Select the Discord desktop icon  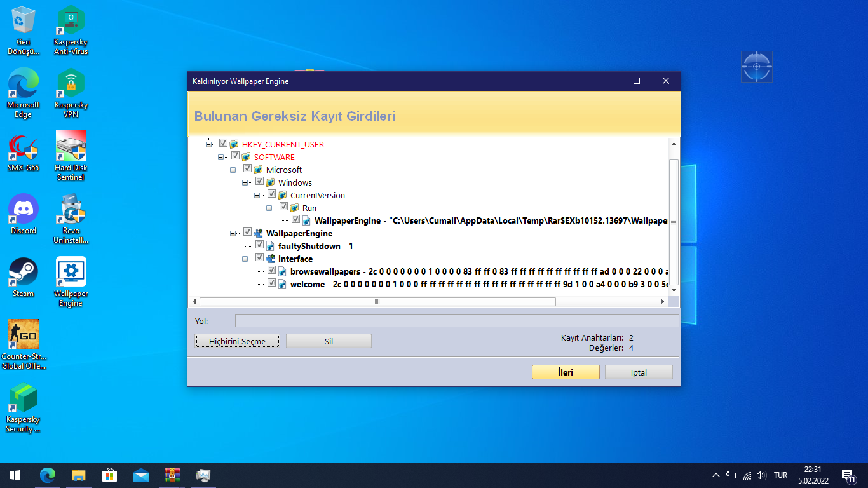24,215
